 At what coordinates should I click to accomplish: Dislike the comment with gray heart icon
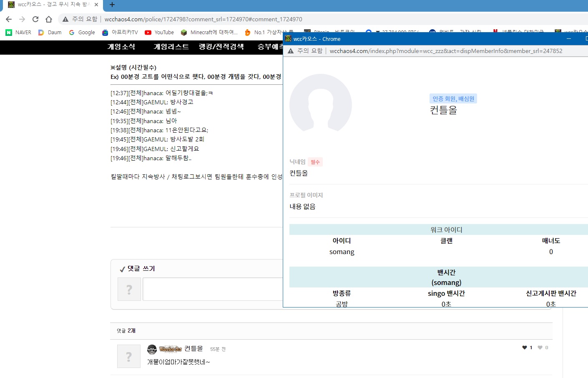[540, 348]
